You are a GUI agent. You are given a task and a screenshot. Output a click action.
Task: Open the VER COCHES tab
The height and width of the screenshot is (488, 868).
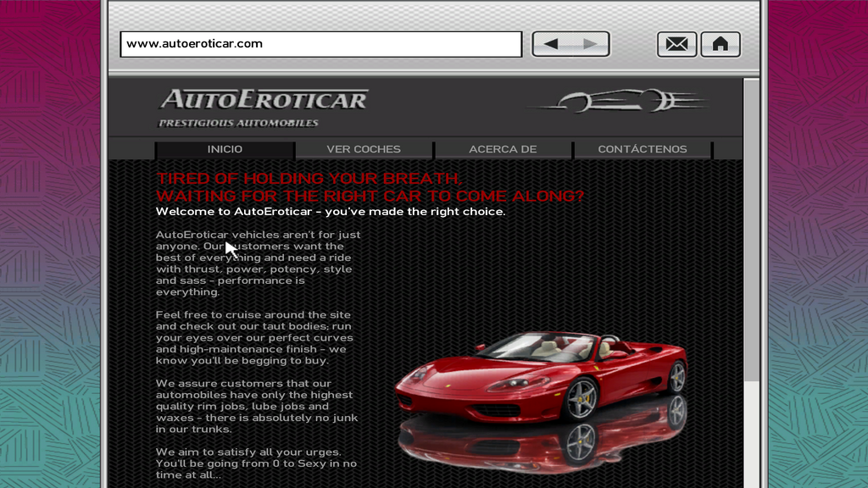click(364, 149)
